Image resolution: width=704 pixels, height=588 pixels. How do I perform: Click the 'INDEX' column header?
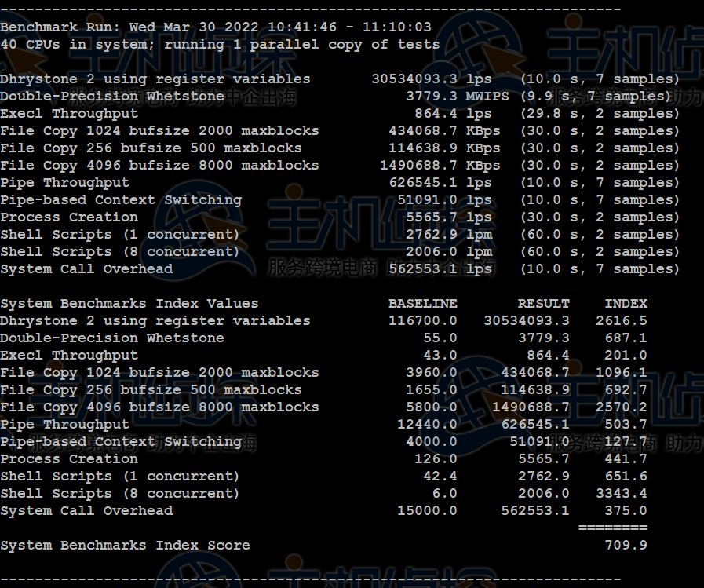coord(626,304)
